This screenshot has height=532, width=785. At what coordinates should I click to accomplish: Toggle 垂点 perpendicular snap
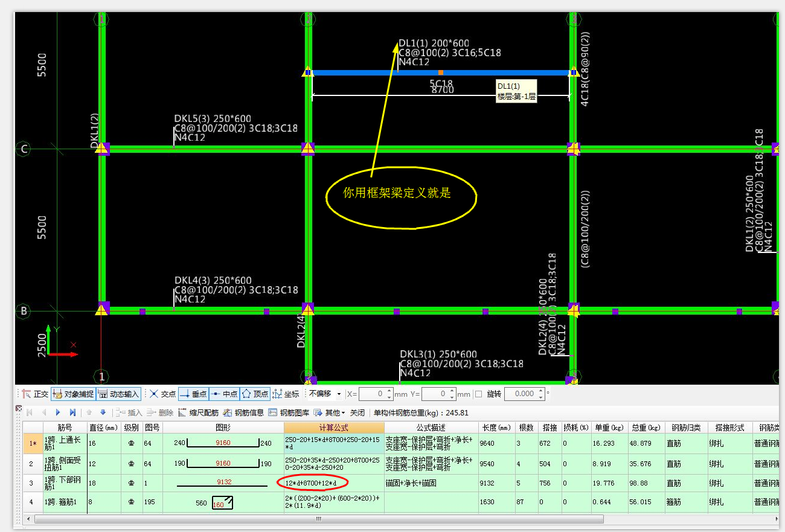[193, 394]
